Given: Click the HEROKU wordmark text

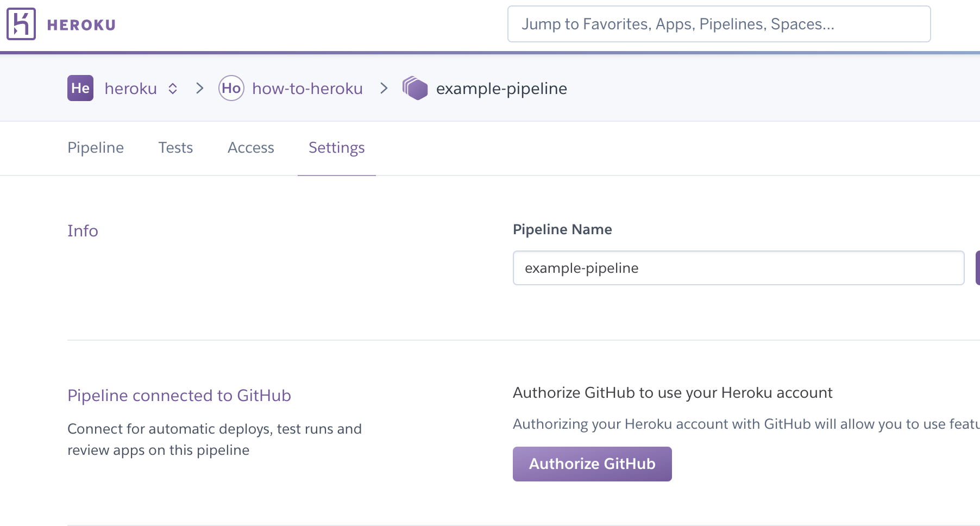Looking at the screenshot, I should coord(81,25).
